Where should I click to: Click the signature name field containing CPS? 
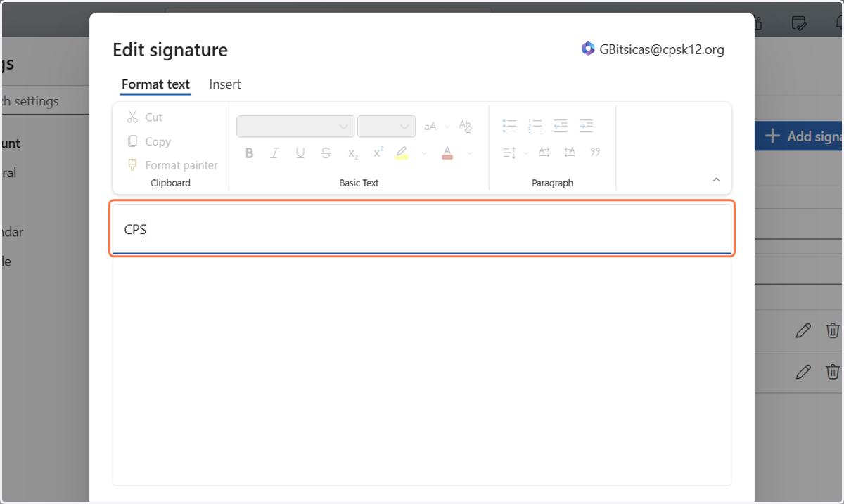click(422, 229)
